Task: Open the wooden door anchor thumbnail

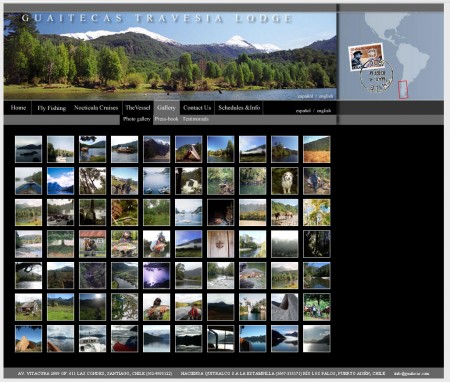Action: click(x=221, y=244)
